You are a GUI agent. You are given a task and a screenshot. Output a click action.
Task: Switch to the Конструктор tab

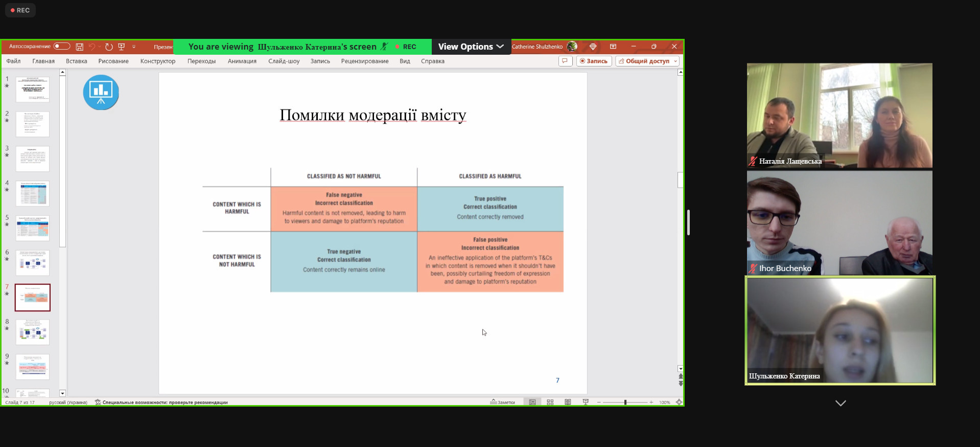(158, 61)
